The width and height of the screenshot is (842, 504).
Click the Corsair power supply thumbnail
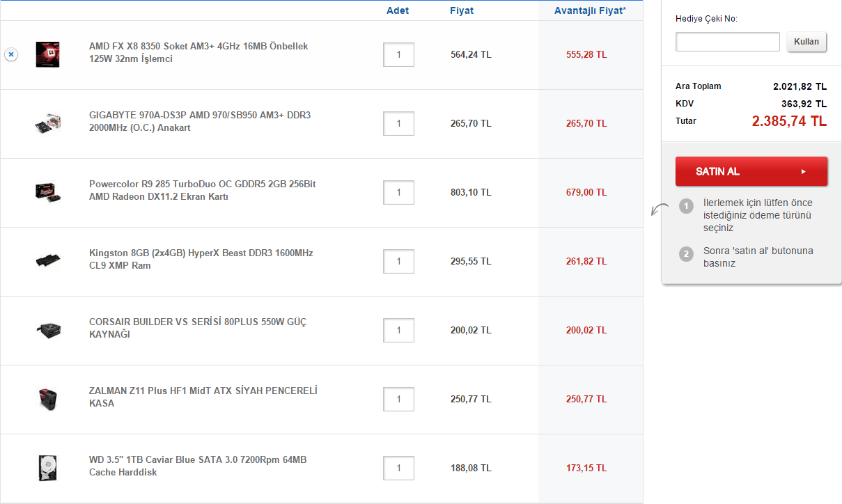coord(48,330)
